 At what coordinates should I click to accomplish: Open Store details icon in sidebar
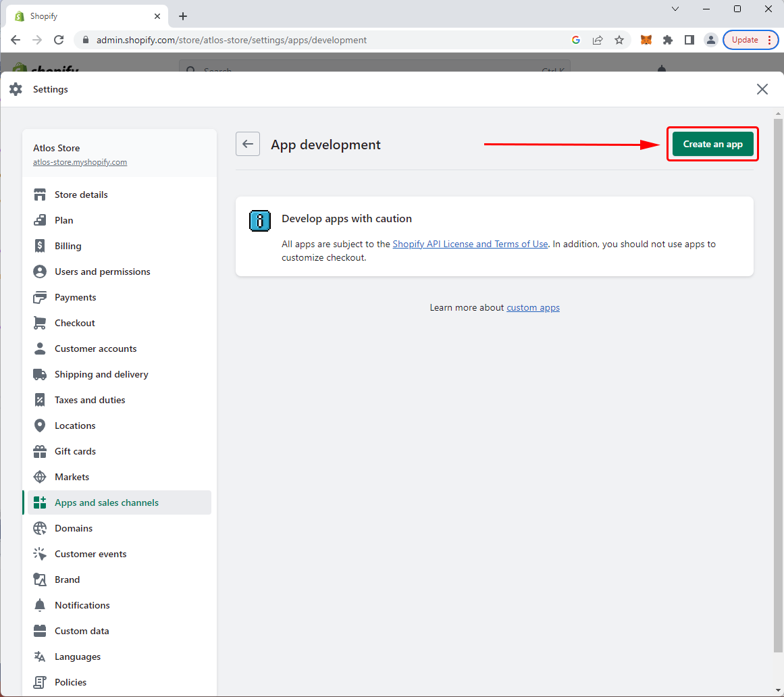[39, 195]
